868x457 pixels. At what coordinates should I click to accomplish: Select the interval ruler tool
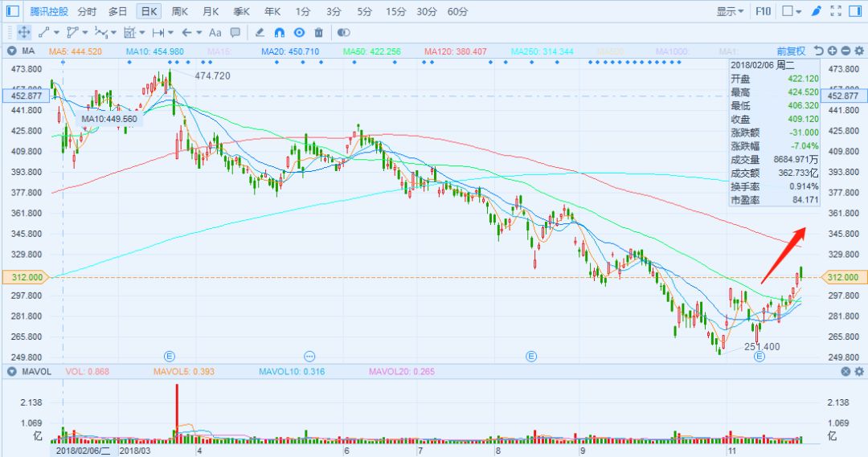point(158,33)
